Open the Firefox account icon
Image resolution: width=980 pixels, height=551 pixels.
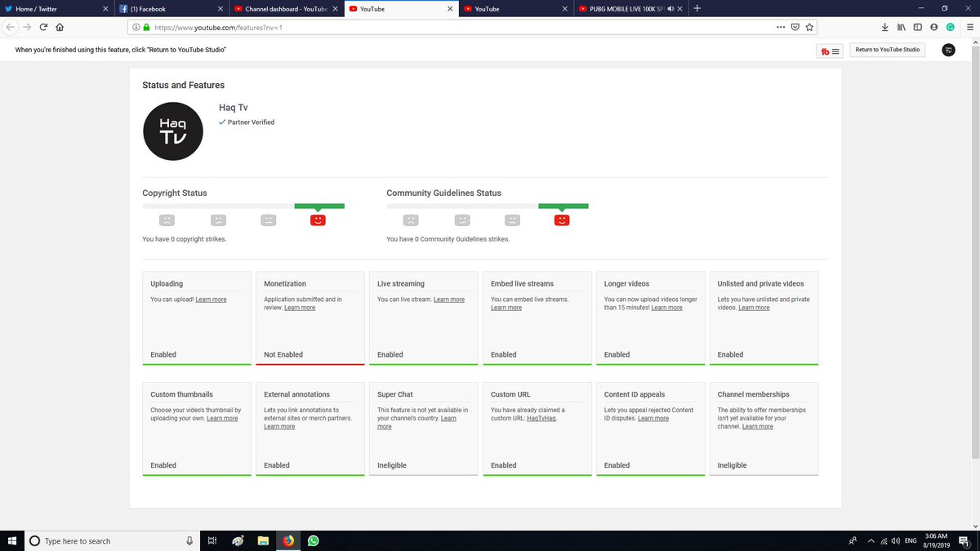coord(933,27)
